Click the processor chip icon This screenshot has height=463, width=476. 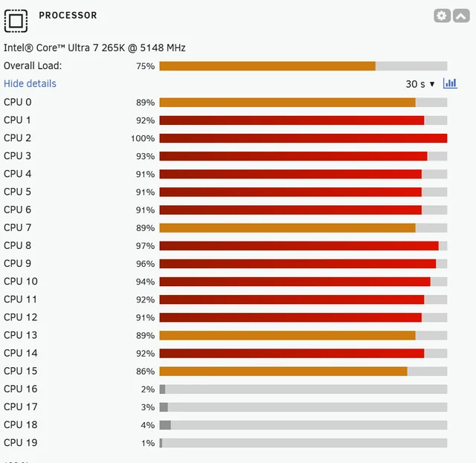16,21
